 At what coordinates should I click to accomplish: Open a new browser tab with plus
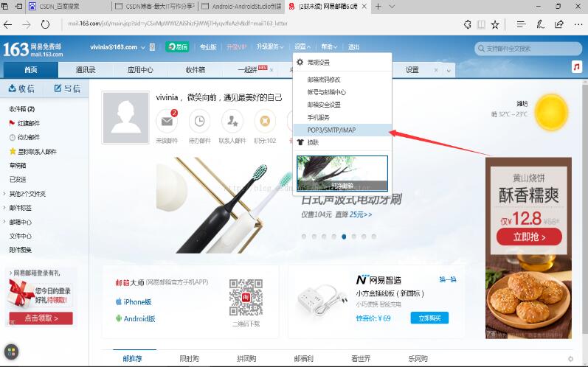[x=378, y=7]
